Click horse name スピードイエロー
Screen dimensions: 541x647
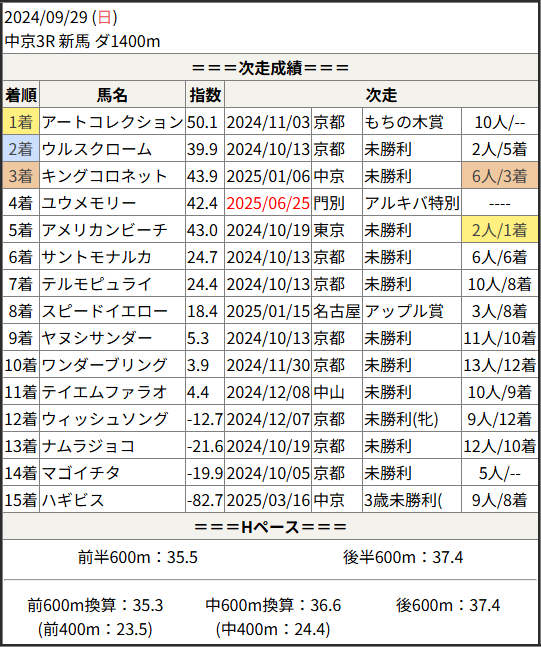(104, 311)
